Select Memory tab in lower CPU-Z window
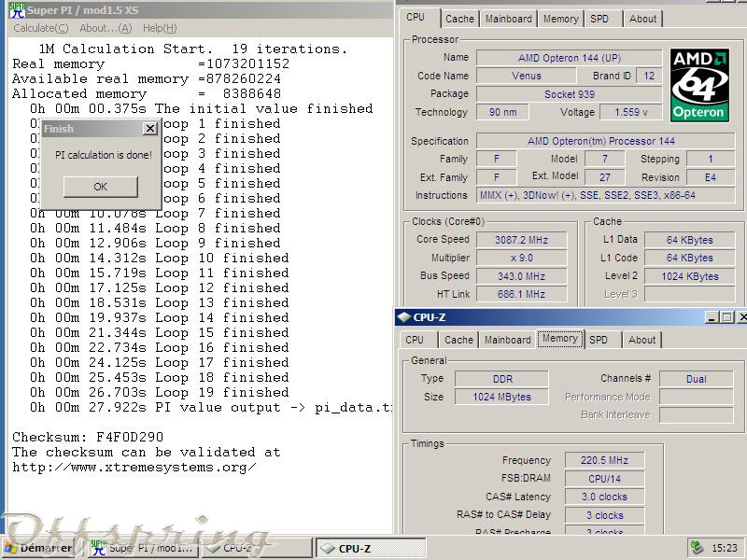This screenshot has width=747, height=560. (x=560, y=339)
